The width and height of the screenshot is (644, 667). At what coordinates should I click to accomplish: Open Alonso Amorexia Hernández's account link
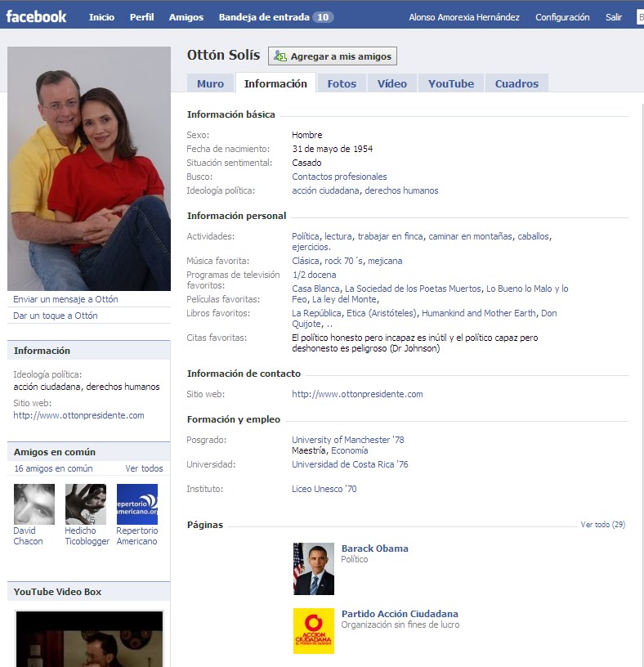point(464,17)
